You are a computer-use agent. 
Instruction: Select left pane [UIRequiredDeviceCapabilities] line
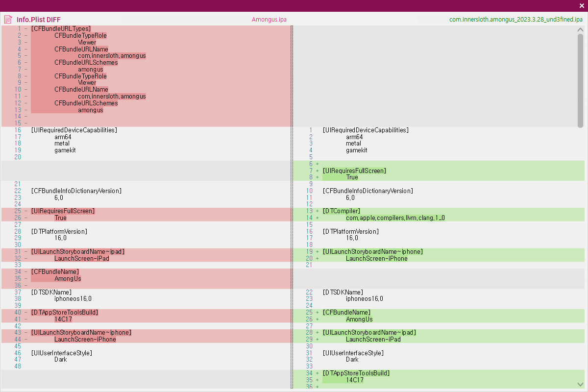click(x=74, y=130)
